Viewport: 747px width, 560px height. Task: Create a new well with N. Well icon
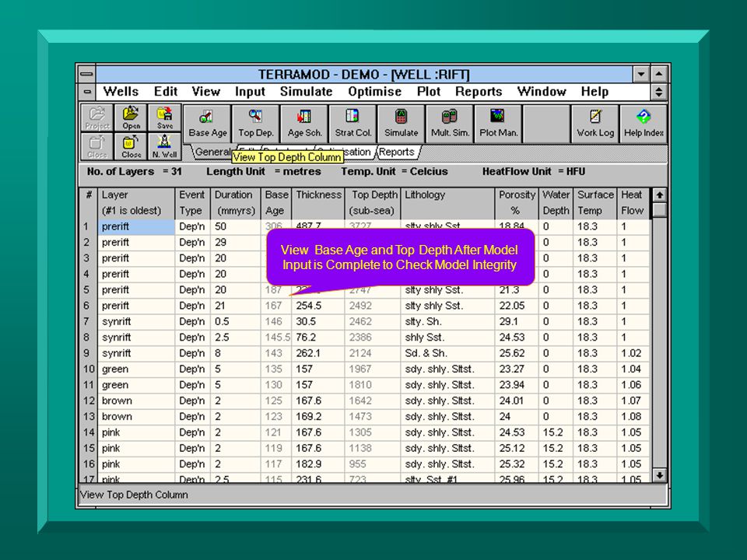click(x=164, y=146)
